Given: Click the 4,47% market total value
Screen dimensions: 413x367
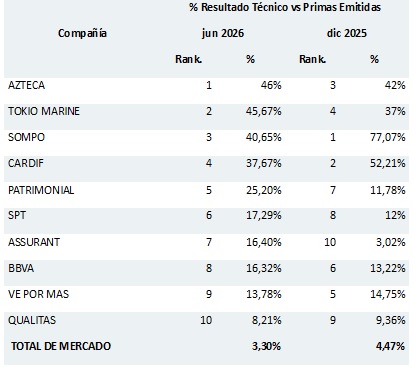Looking at the screenshot, I should (390, 346).
